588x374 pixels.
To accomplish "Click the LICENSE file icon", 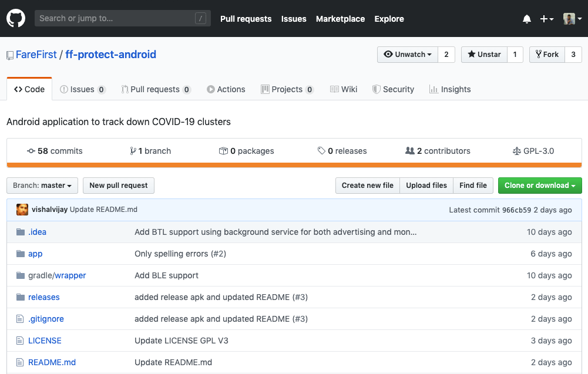I will pos(20,341).
